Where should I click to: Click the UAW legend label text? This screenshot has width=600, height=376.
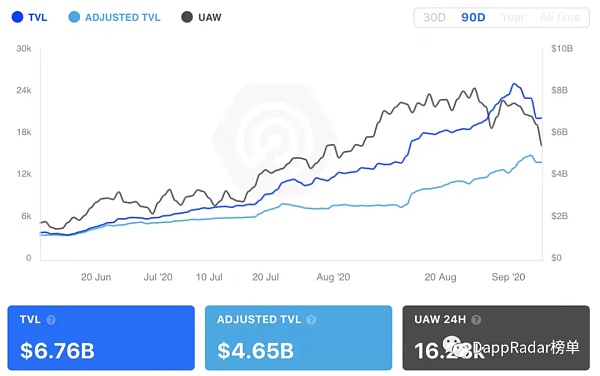click(x=210, y=18)
